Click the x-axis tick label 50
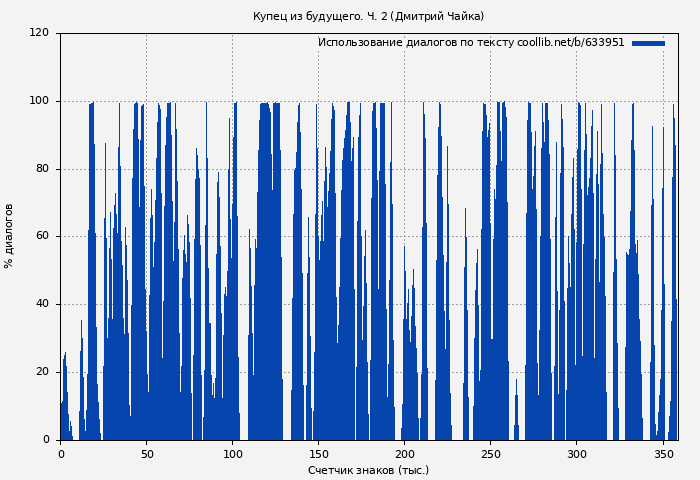Screen dimensions: 700x480 tap(146, 453)
